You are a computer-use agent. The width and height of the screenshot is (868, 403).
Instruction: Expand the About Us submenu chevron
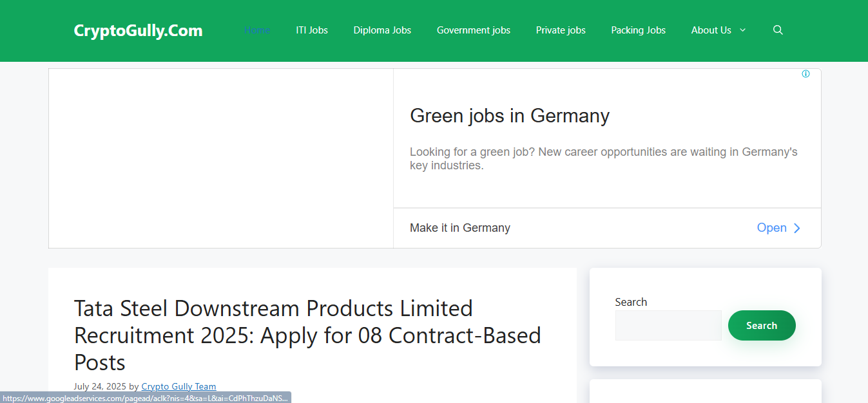click(x=742, y=30)
